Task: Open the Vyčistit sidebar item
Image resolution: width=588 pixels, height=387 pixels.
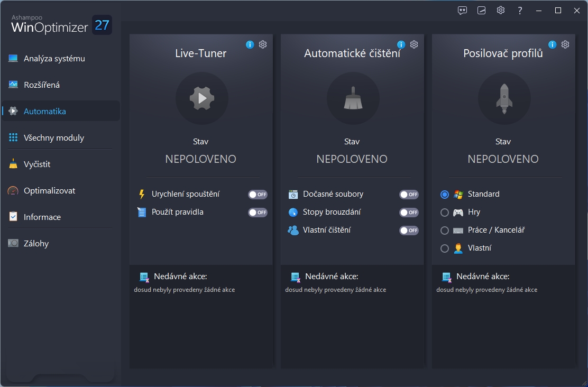Action: coord(37,164)
